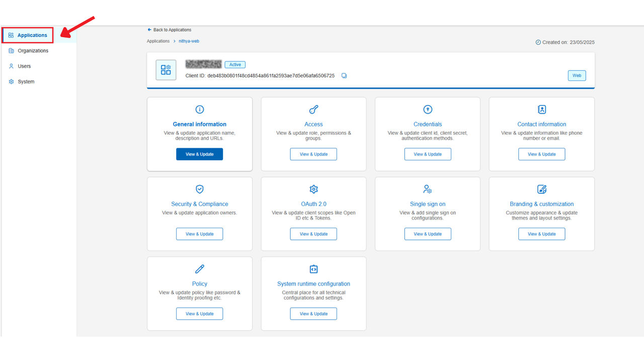
Task: Click the Client ID value text
Action: point(271,76)
